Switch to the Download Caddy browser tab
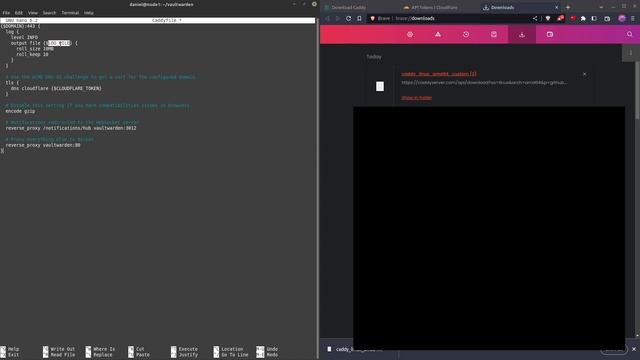The image size is (640, 360). pos(348,7)
